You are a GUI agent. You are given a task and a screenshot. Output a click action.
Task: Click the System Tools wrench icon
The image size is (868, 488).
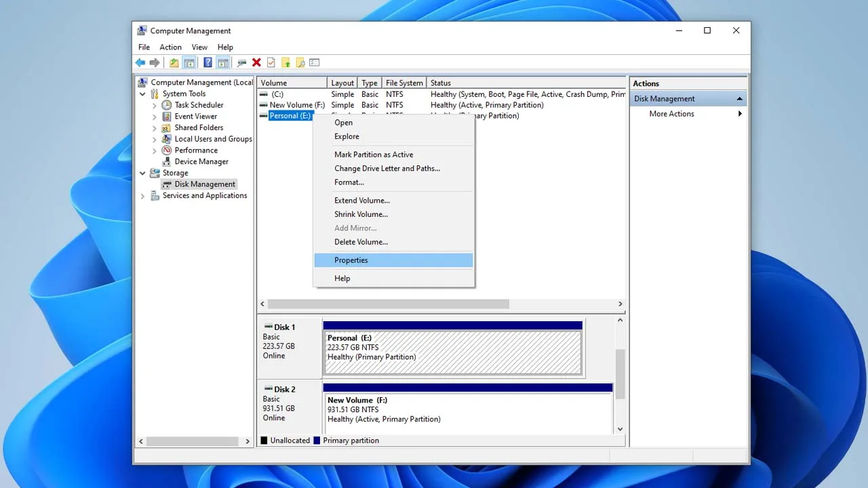155,94
